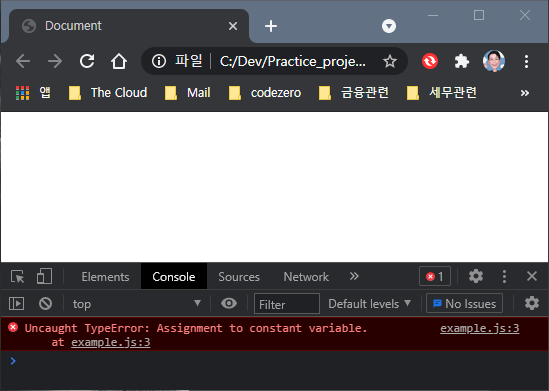Open the 금융관련 bookmark folder

[354, 93]
